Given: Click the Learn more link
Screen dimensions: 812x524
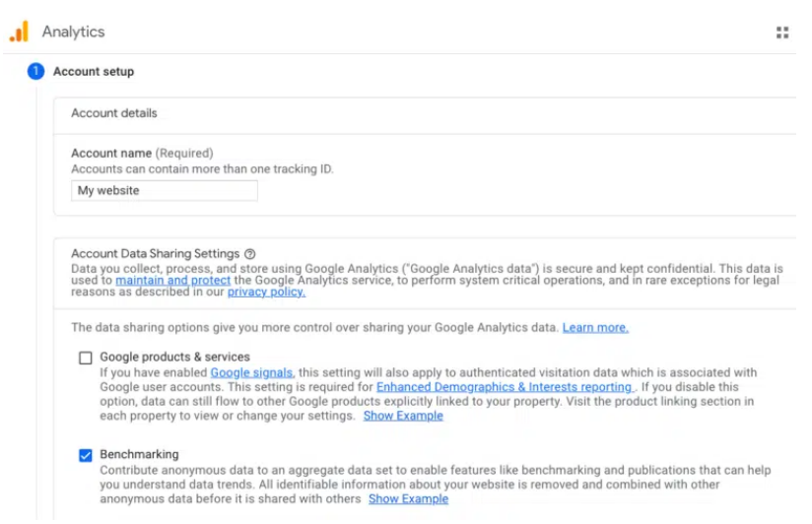Looking at the screenshot, I should pos(595,328).
